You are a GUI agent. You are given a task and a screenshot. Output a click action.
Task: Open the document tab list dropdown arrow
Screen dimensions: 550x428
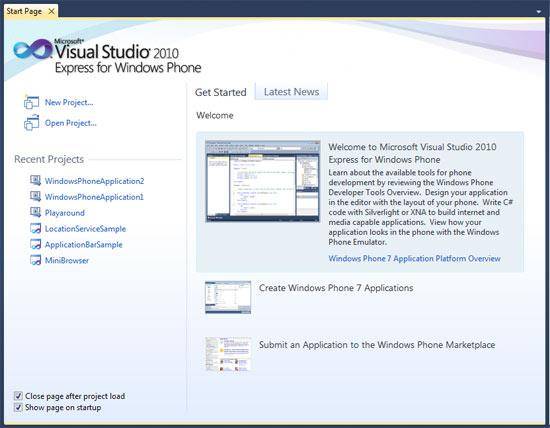click(x=539, y=12)
